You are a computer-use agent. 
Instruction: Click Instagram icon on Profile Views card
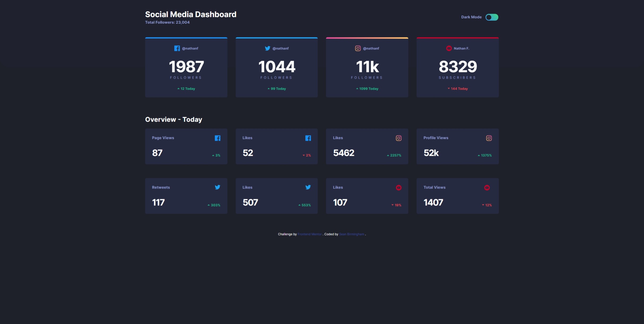[489, 138]
